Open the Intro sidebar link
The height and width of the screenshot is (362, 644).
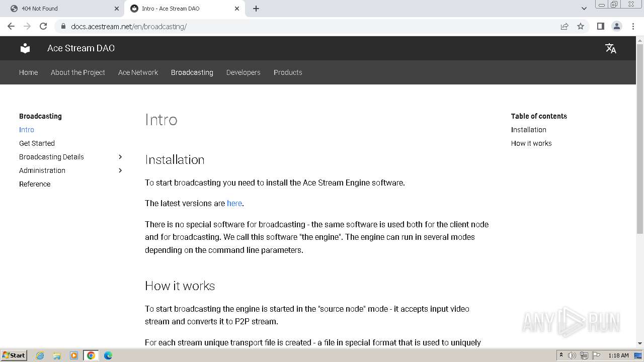click(27, 130)
